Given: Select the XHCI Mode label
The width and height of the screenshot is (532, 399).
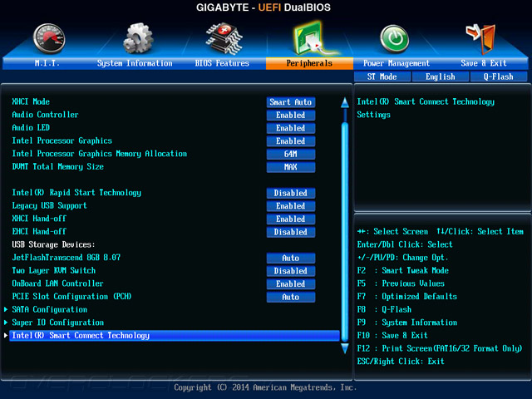Looking at the screenshot, I should [x=31, y=101].
